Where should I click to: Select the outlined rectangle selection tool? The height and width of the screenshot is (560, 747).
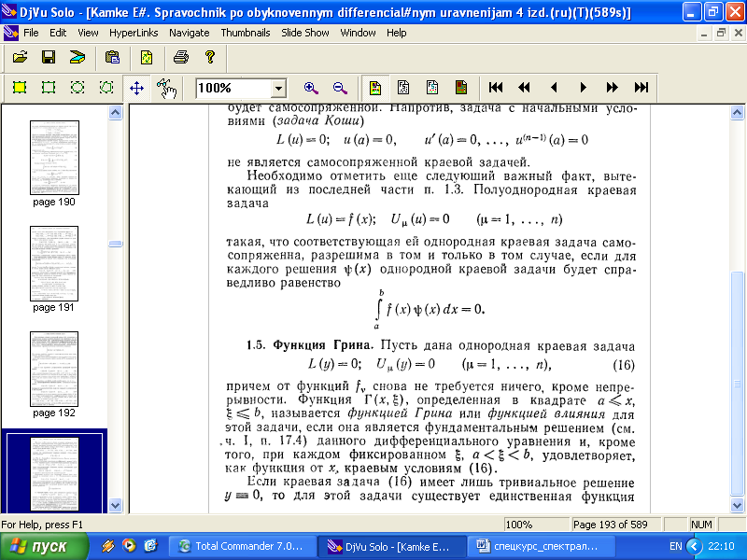click(49, 88)
